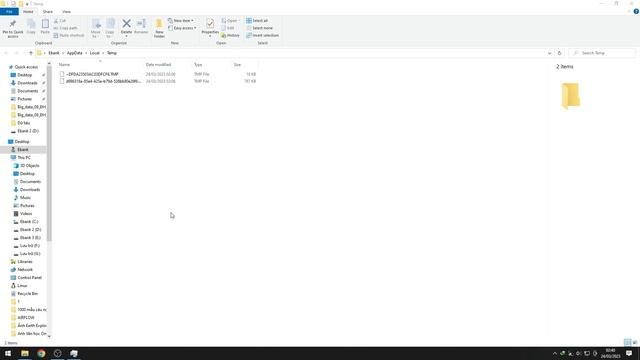Open 3D Objects in navigation pane

(29, 166)
